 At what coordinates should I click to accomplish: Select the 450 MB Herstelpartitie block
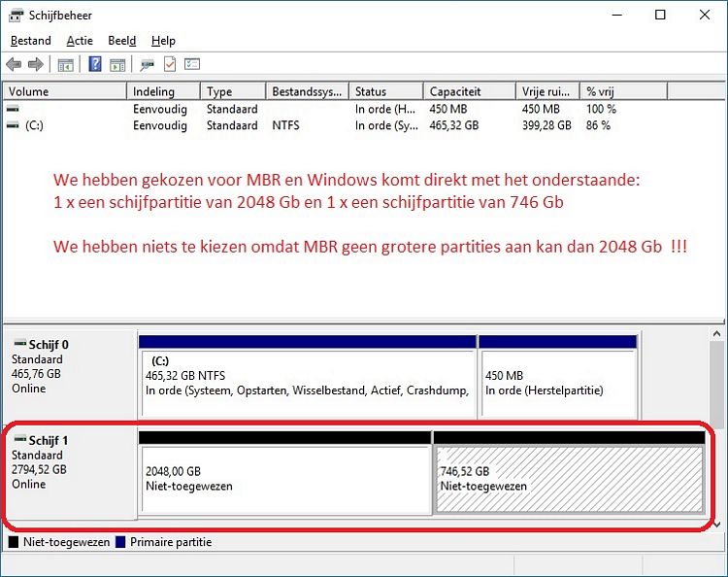tap(557, 376)
